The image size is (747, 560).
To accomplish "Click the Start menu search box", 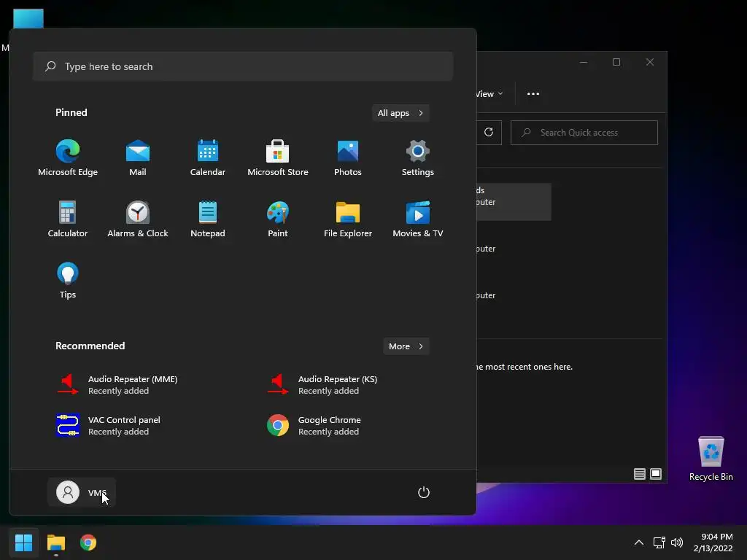I will click(243, 66).
